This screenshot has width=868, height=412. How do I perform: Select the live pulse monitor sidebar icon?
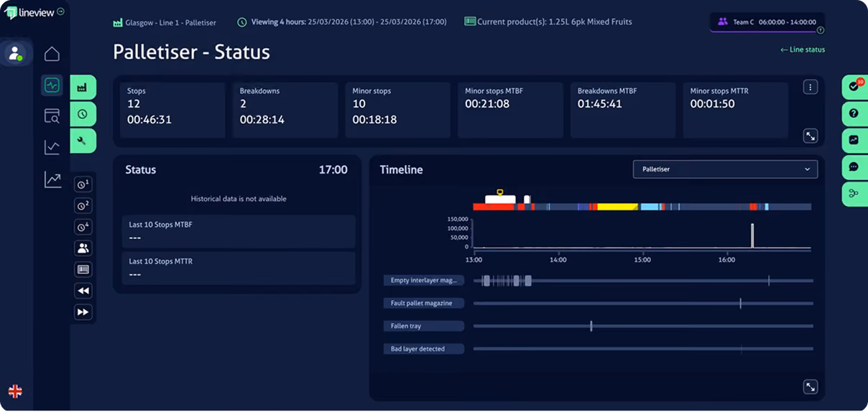click(52, 85)
